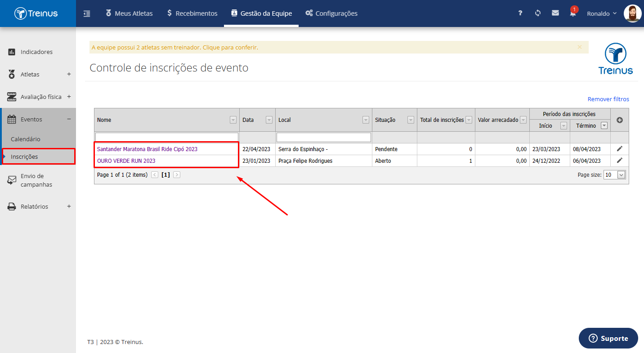Viewport: 644px width, 353px height.
Task: Focus the Local filter text field
Action: click(x=324, y=137)
